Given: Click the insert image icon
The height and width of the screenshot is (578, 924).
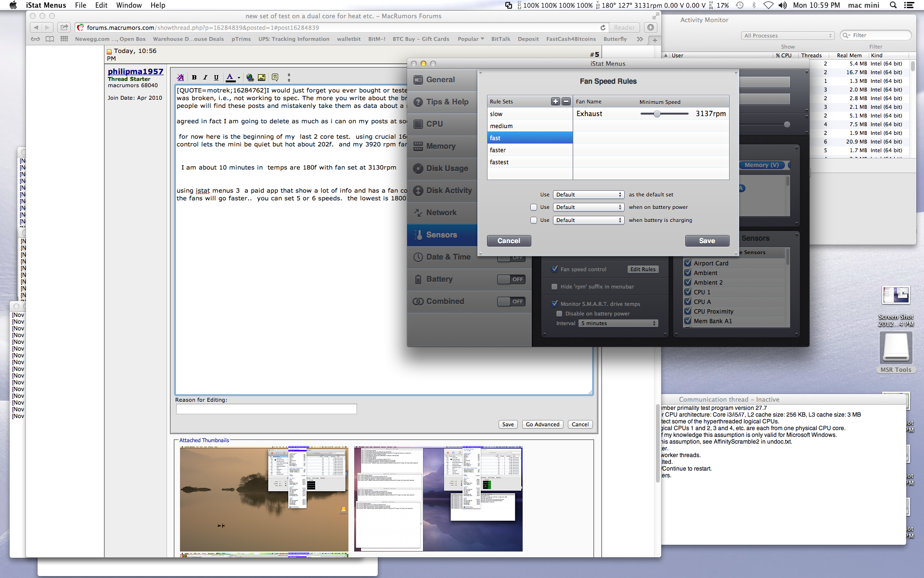Looking at the screenshot, I should (261, 77).
